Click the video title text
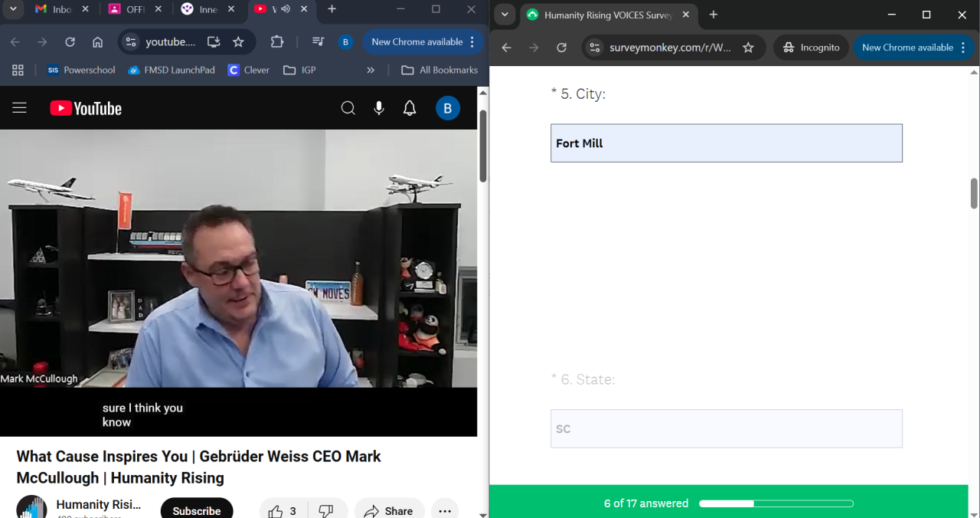This screenshot has width=980, height=518. pyautogui.click(x=199, y=467)
